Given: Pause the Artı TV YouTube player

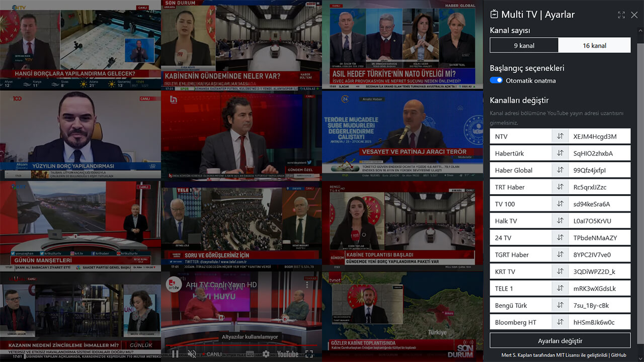Looking at the screenshot, I should (175, 354).
